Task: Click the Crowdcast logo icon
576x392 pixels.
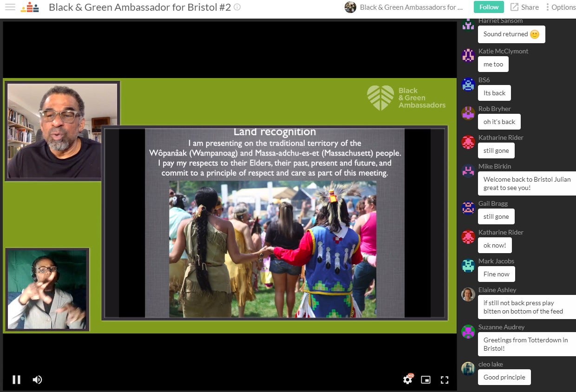Action: (x=30, y=7)
